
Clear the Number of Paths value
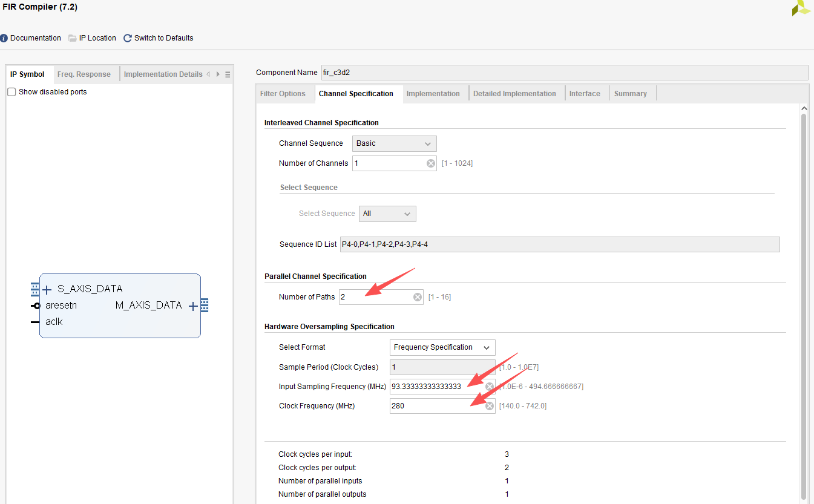coord(418,297)
